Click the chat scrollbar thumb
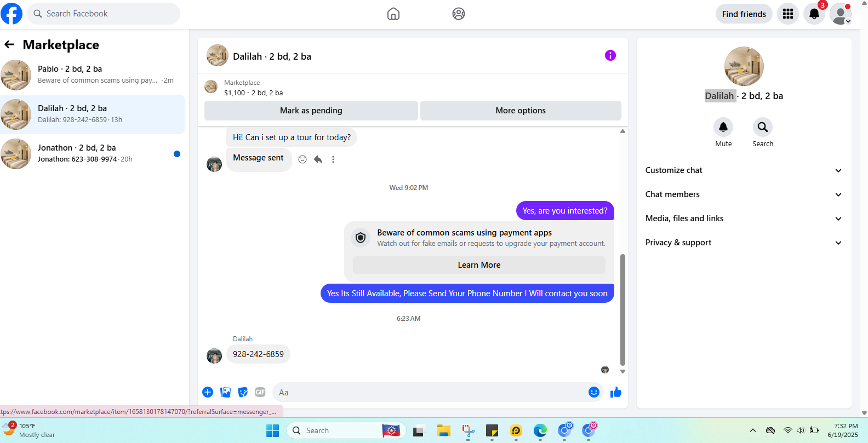The height and width of the screenshot is (443, 868). click(x=623, y=309)
